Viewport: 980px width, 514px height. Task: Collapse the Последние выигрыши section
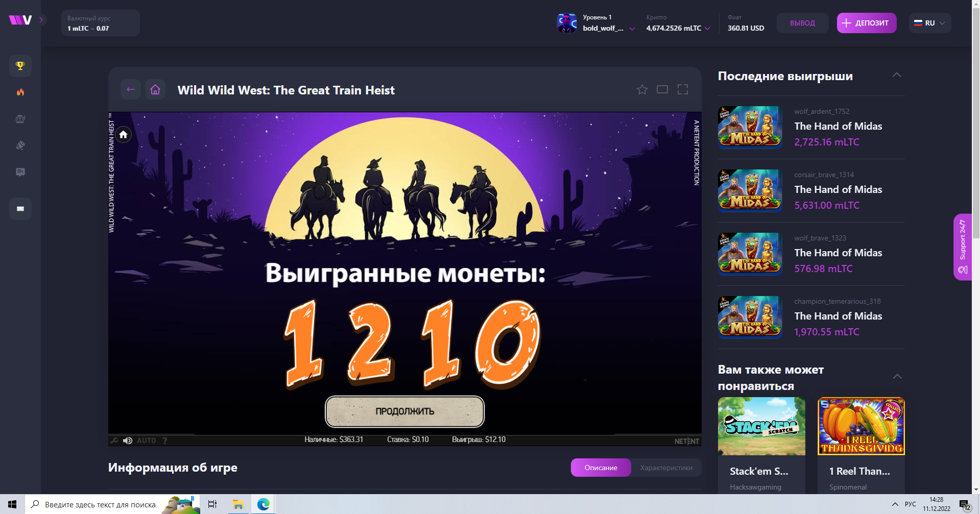point(897,75)
